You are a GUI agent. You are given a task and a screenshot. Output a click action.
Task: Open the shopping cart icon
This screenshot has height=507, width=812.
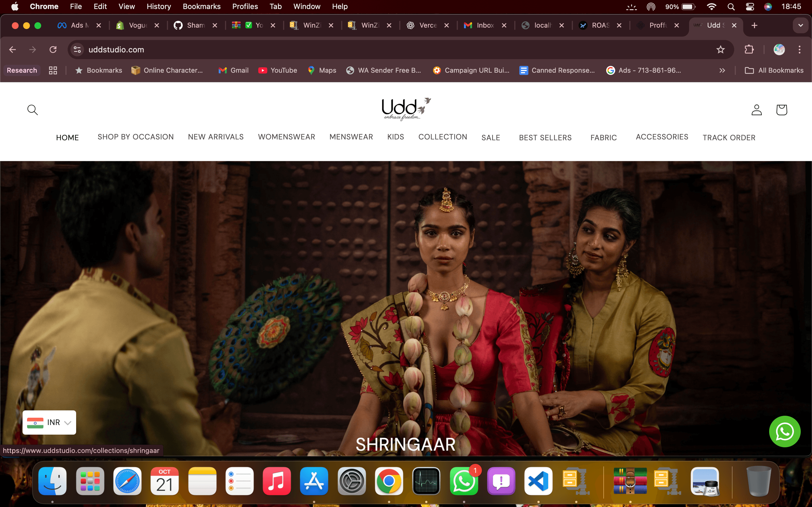782,110
